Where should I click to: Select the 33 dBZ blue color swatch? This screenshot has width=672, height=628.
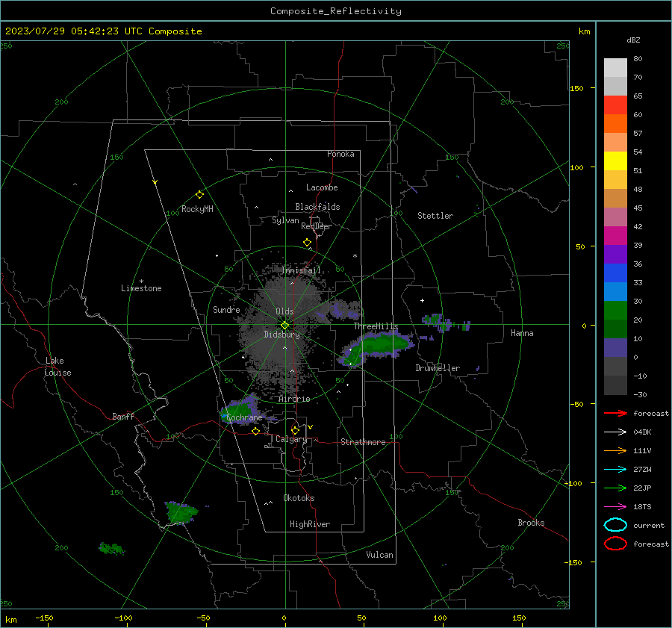615,292
